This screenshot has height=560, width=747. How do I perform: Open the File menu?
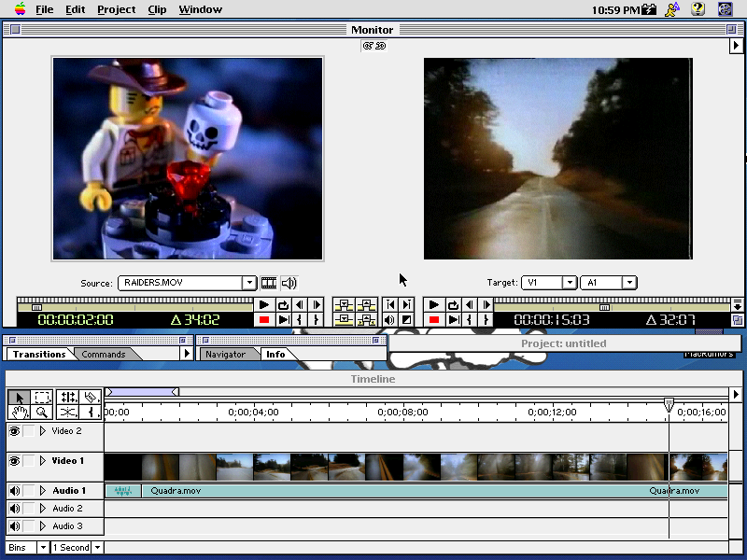(x=44, y=9)
